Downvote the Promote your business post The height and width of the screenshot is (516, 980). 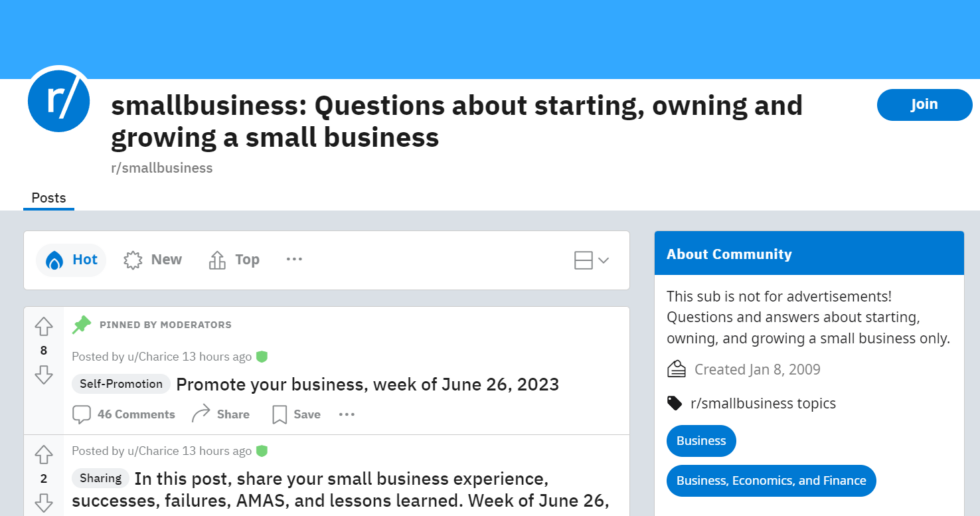click(44, 375)
